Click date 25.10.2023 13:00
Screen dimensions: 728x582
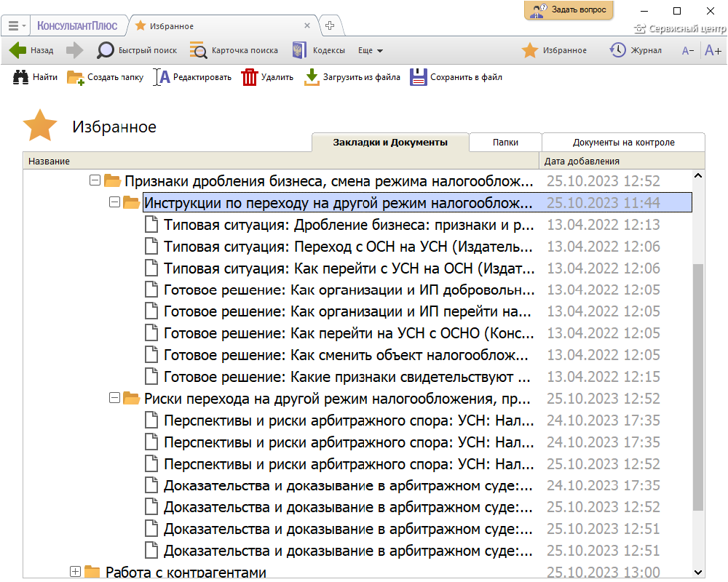pos(603,573)
